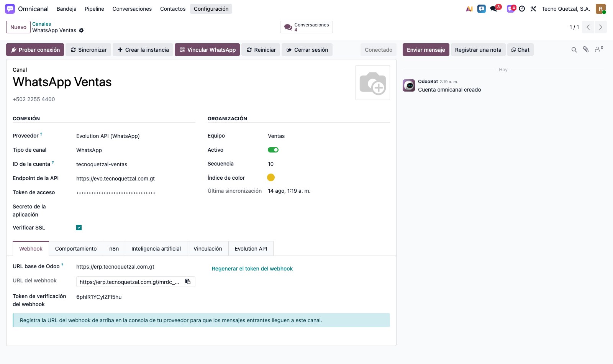Open the Omnicanal app home icon
Image resolution: width=613 pixels, height=364 pixels.
10,9
